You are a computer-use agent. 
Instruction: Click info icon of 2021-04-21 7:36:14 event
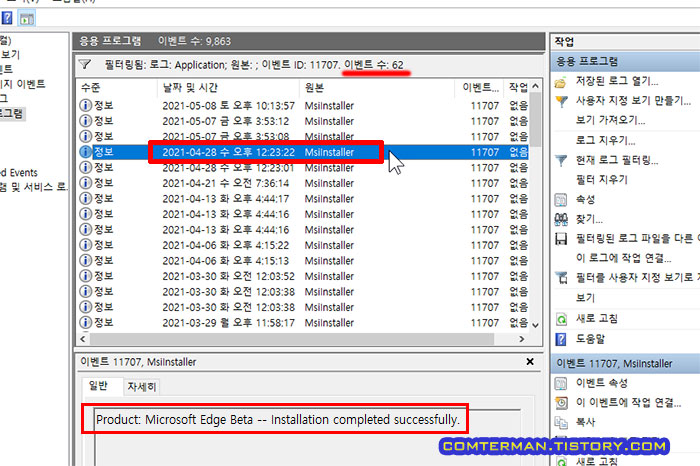pos(85,183)
